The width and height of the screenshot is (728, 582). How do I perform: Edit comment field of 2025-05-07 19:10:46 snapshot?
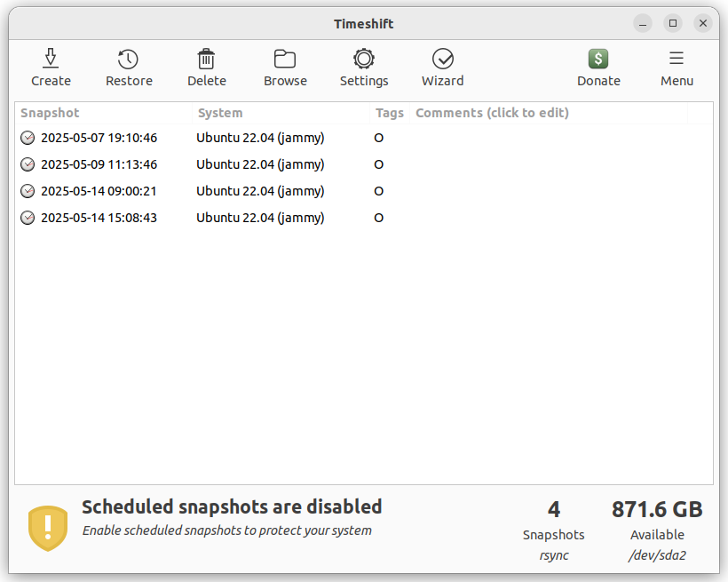click(549, 138)
